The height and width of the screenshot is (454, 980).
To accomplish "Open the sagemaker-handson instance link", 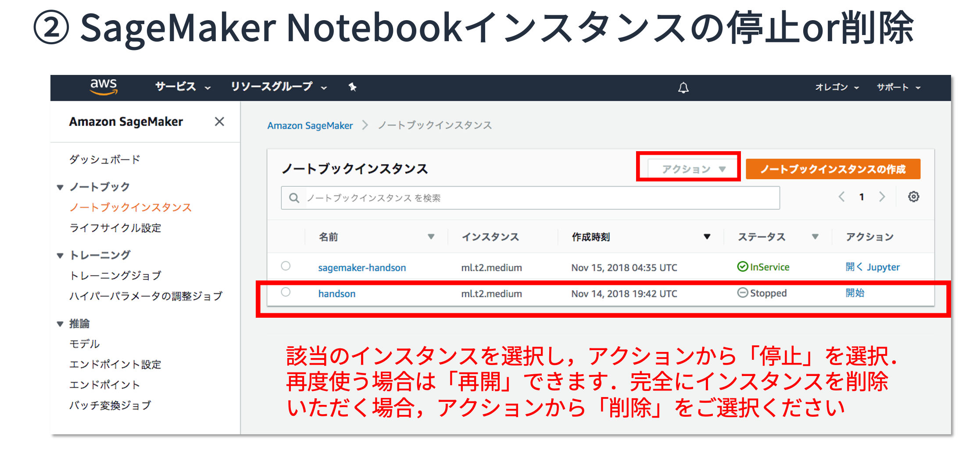I will 362,267.
